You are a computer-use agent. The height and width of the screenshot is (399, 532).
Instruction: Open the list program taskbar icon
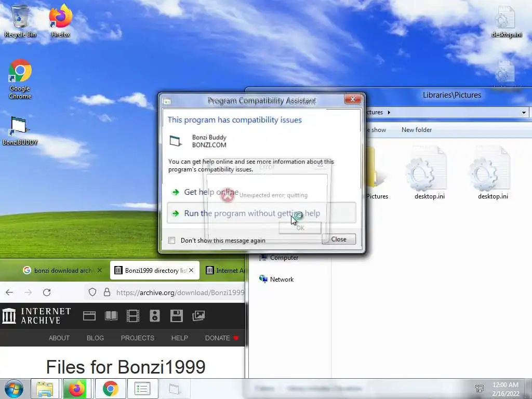142,389
